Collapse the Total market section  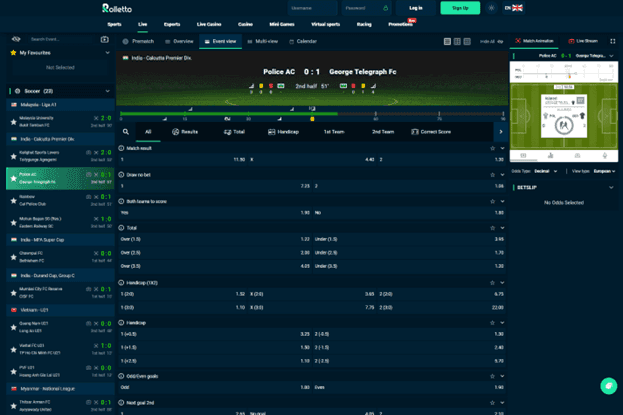(x=502, y=228)
